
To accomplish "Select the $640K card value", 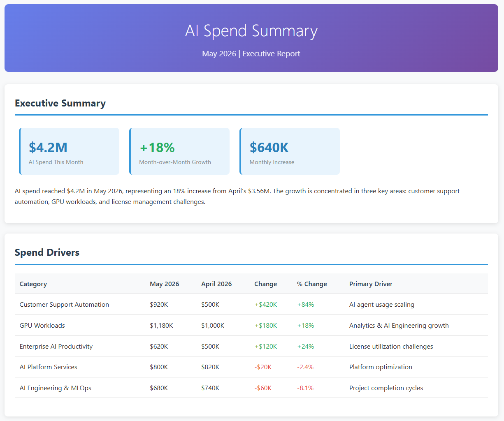I will (269, 147).
